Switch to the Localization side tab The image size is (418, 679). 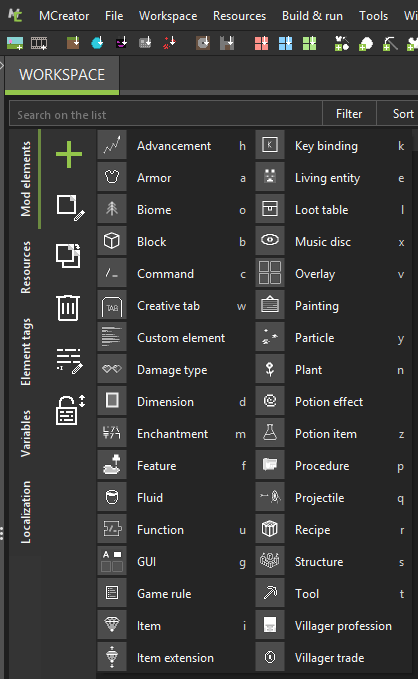tap(26, 512)
